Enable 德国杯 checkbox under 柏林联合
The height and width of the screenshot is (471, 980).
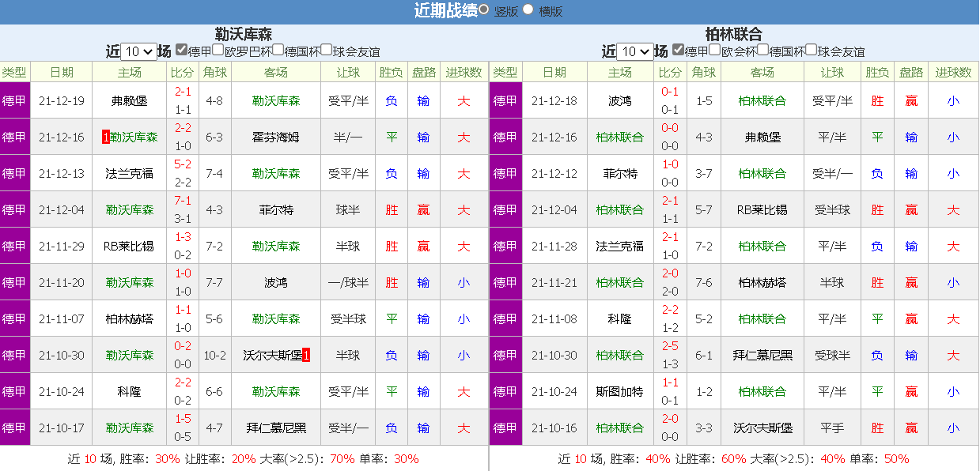[x=763, y=50]
